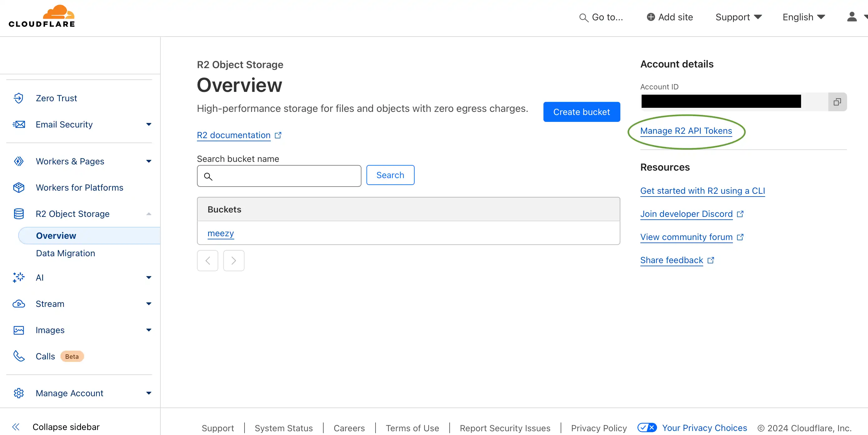This screenshot has width=868, height=435.
Task: Select the Data Migration menu item
Action: pyautogui.click(x=65, y=253)
